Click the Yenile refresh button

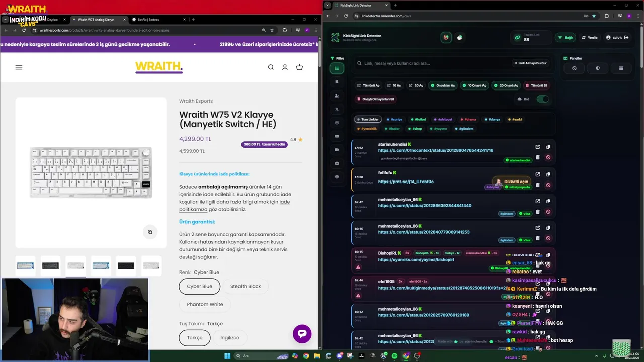tap(590, 38)
